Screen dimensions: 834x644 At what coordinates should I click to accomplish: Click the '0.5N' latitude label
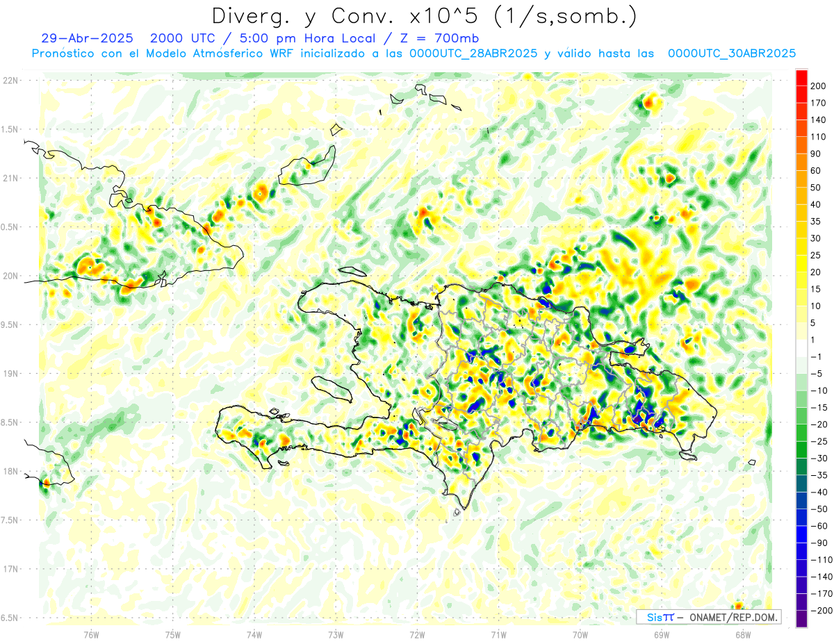click(10, 227)
